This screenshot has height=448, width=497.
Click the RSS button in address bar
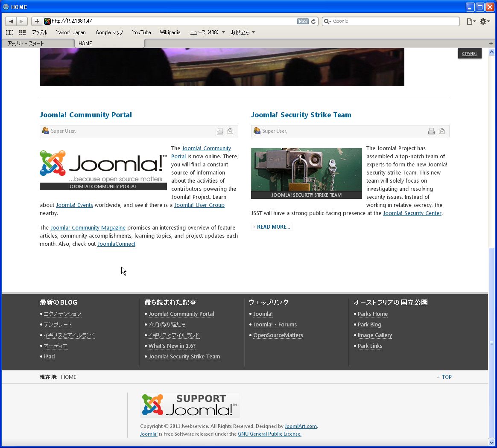pos(302,21)
